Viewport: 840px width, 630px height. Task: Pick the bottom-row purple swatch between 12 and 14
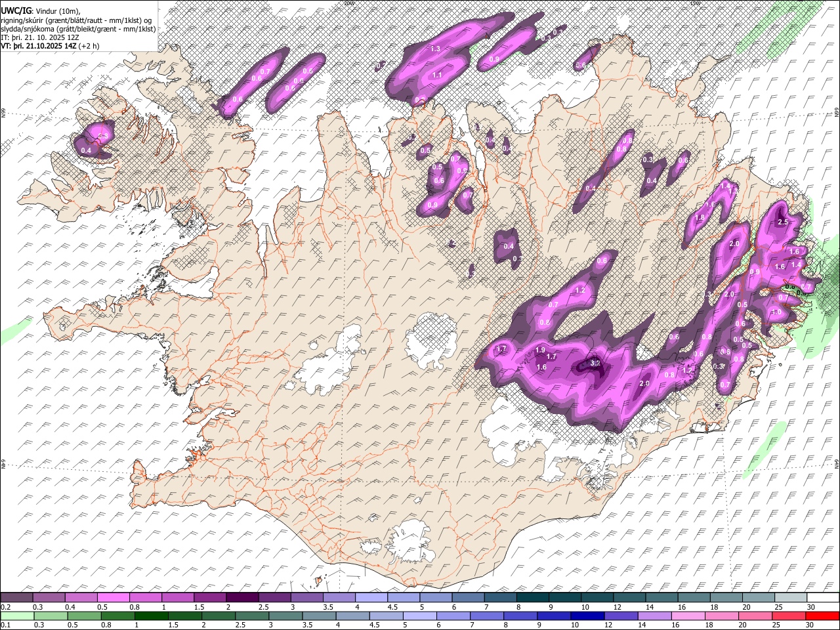(622, 616)
